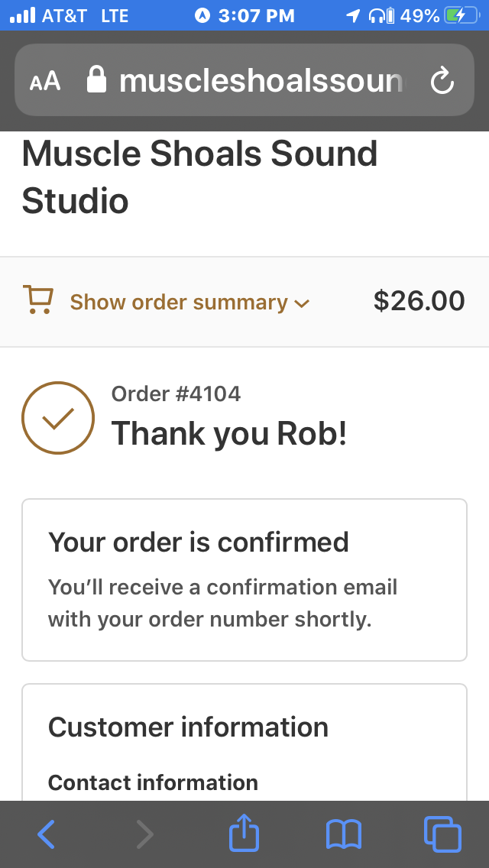Image resolution: width=489 pixels, height=868 pixels.
Task: Tap the shopping cart icon
Action: pos(37,300)
